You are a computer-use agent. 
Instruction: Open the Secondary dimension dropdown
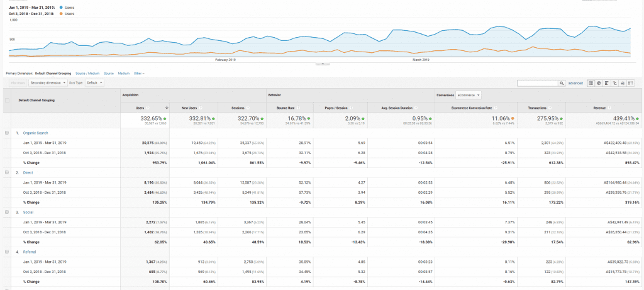(48, 83)
